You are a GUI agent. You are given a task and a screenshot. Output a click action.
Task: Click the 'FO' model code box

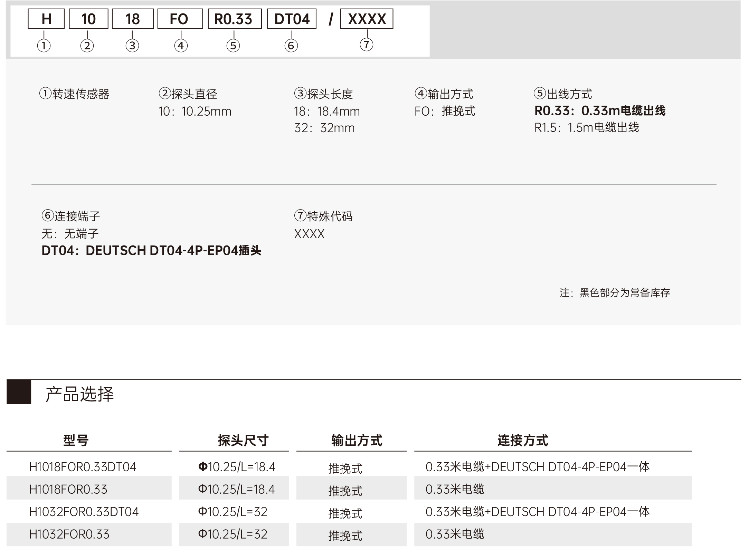pos(180,19)
